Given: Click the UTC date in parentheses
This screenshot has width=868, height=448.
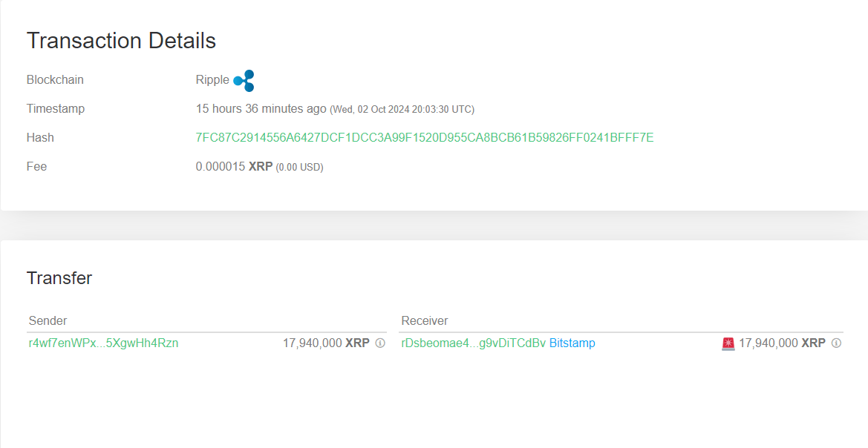Looking at the screenshot, I should (x=402, y=109).
